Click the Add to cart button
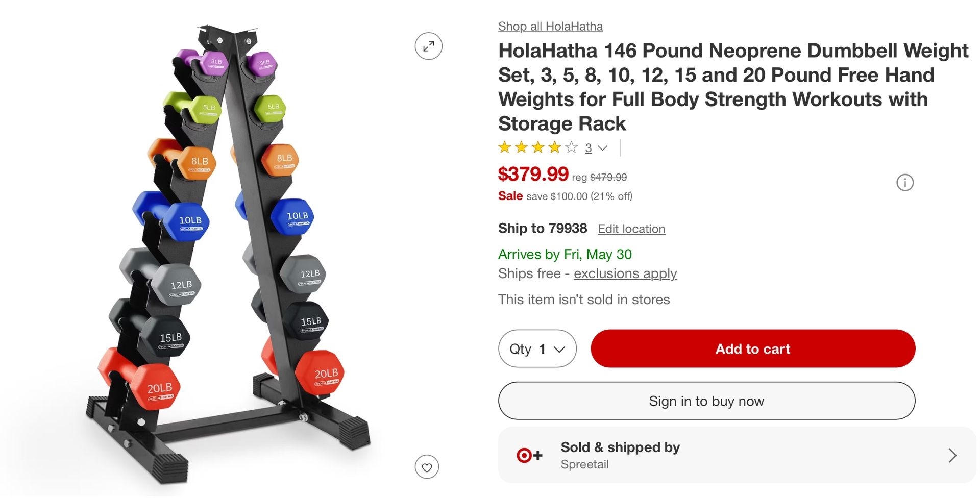Viewport: 980px width, 498px height. click(x=752, y=348)
